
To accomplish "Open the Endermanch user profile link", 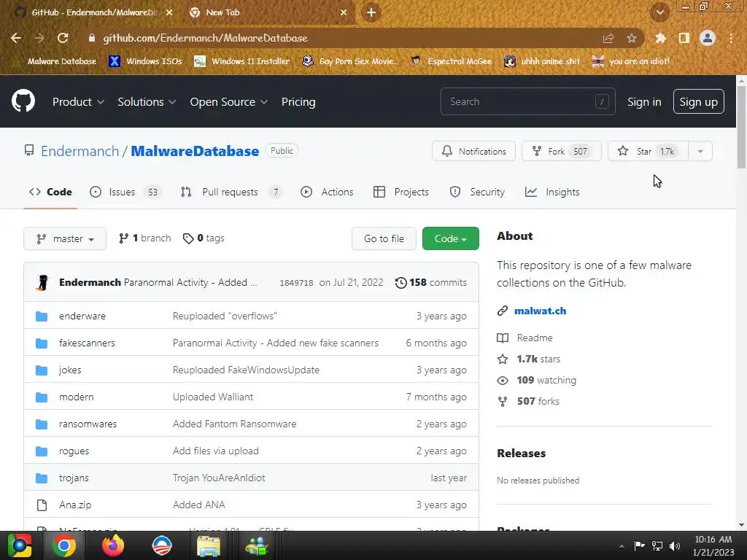I will 80,151.
